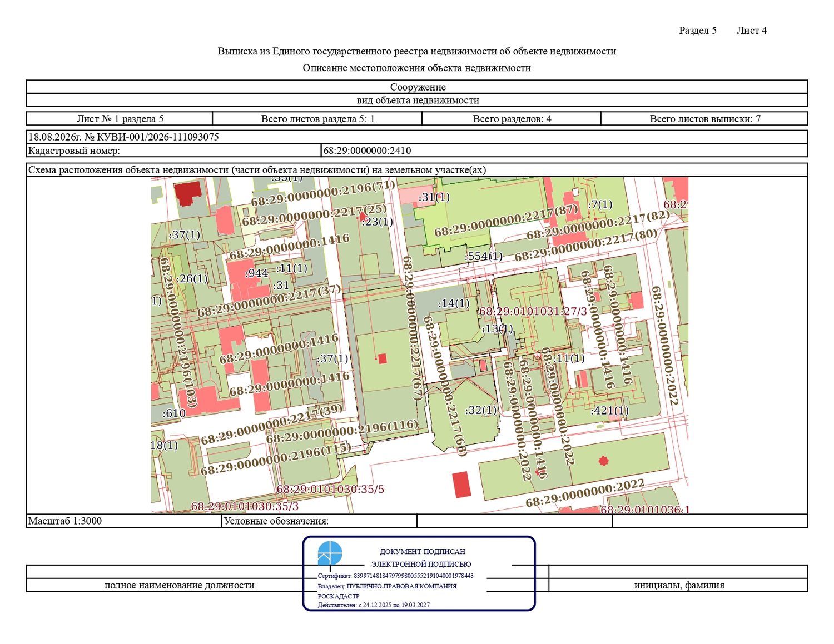Select the "Всего разделов: 4" cell

click(x=512, y=119)
